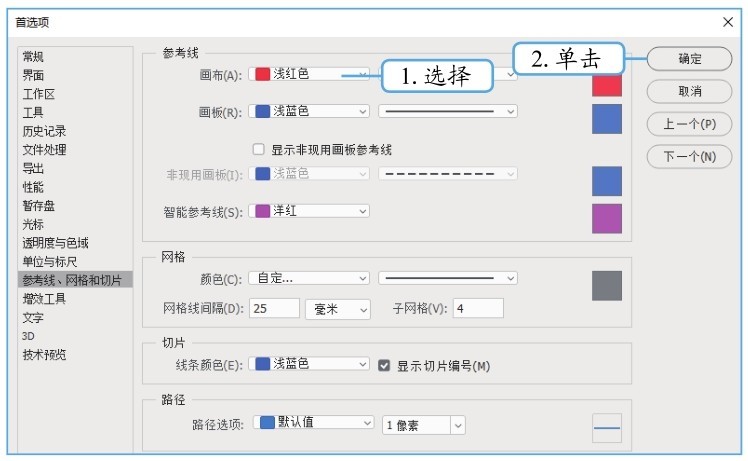
Task: Click the 确定 button
Action: [689, 59]
